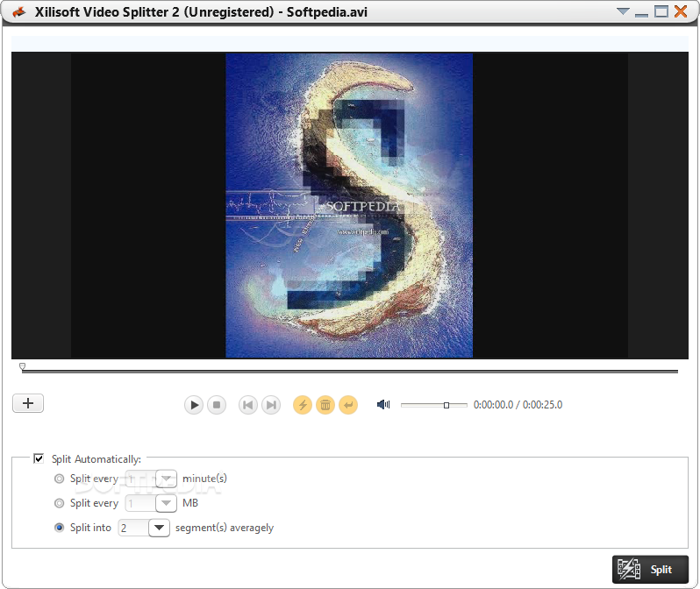Click the Xilisoft app icon in title bar
The height and width of the screenshot is (589, 700).
coord(18,12)
